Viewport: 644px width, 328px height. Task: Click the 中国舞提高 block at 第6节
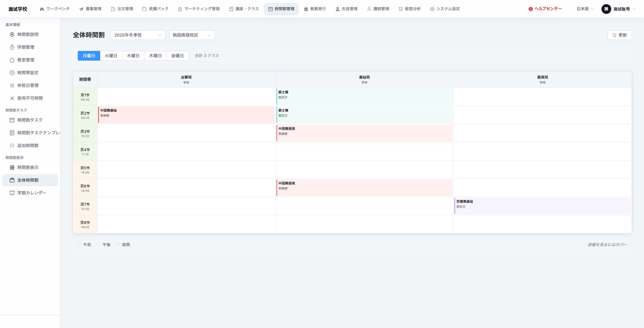point(365,188)
